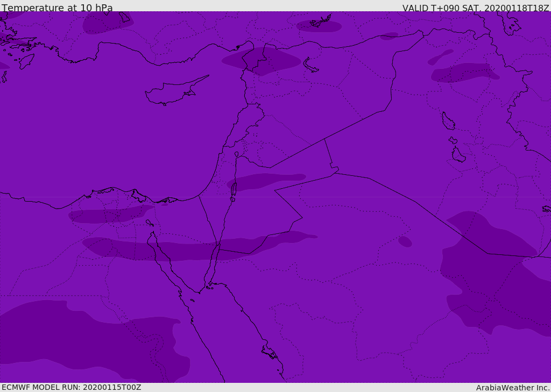Select the island of Cyprus

(x=172, y=92)
